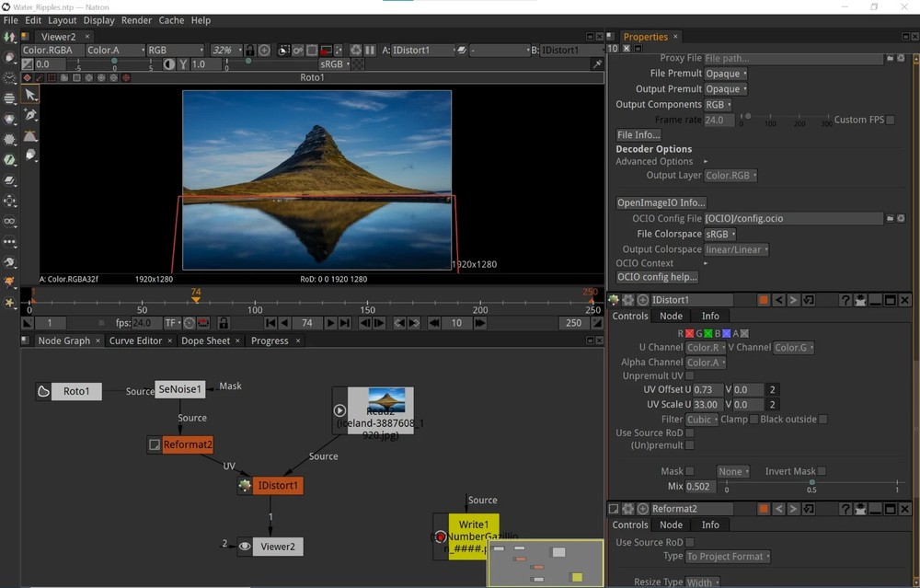This screenshot has height=588, width=920.
Task: Enable the Clamp checkbox in IDistort1
Action: 753,419
